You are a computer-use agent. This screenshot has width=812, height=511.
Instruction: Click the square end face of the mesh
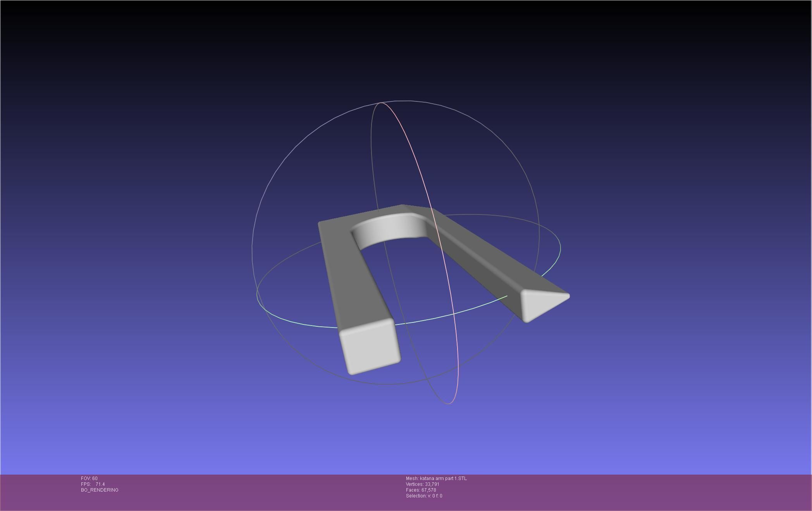click(x=370, y=346)
